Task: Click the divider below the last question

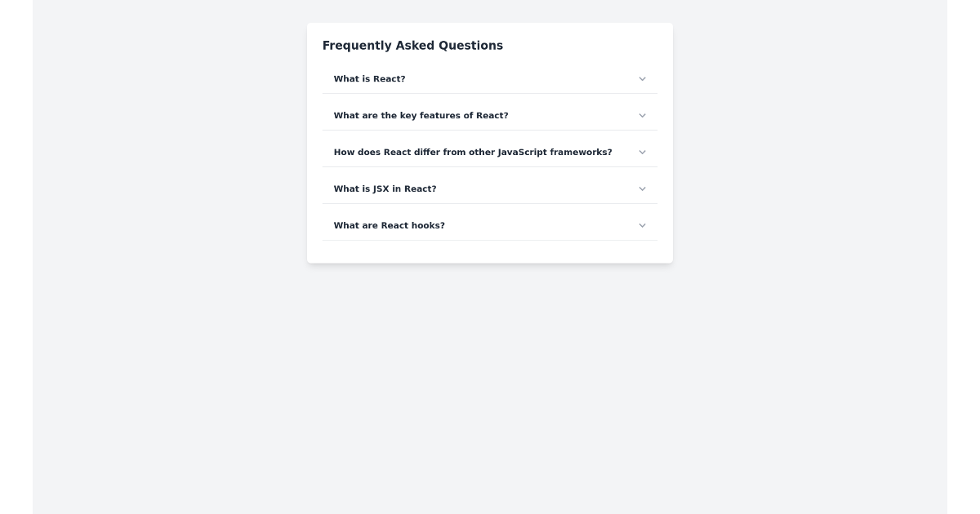Action: (490, 241)
